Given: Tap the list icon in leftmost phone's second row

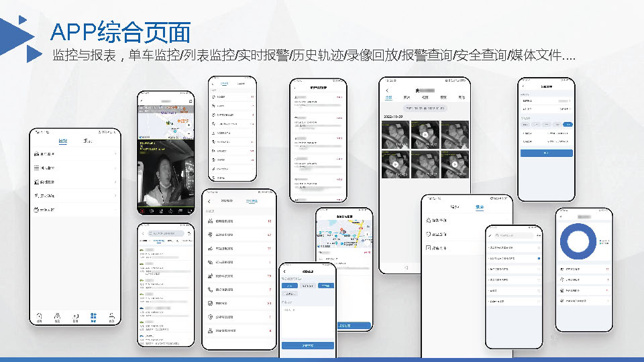Looking at the screenshot, I should (x=36, y=168).
